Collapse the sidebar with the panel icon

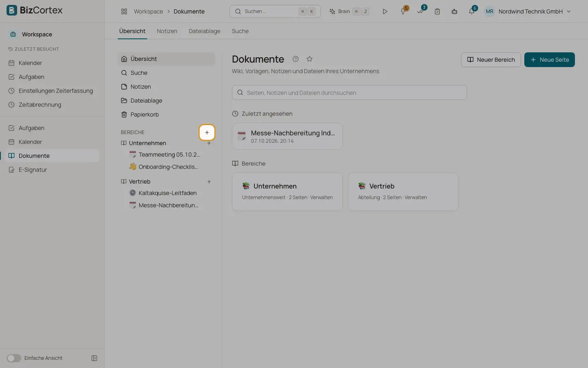click(x=94, y=358)
